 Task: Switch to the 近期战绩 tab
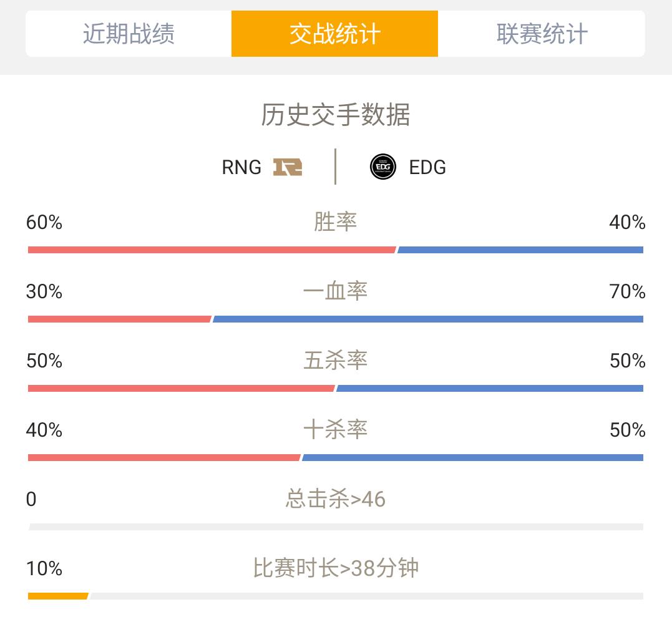(129, 34)
